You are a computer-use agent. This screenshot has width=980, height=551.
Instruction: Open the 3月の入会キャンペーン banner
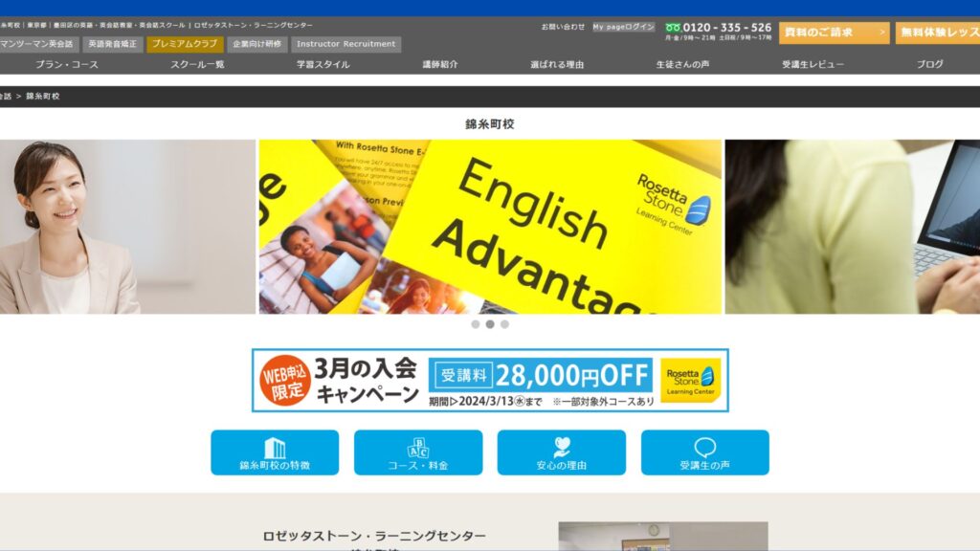click(490, 381)
